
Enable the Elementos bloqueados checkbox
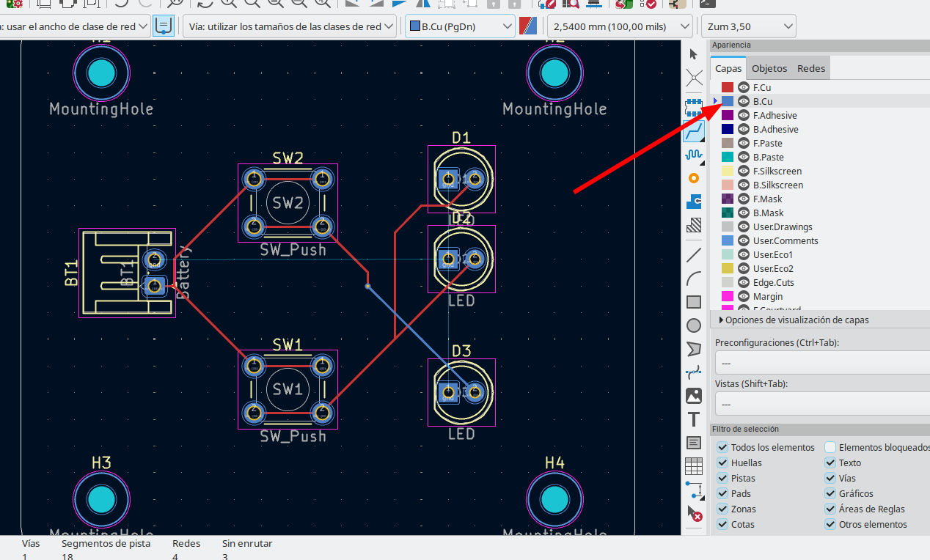[x=830, y=447]
